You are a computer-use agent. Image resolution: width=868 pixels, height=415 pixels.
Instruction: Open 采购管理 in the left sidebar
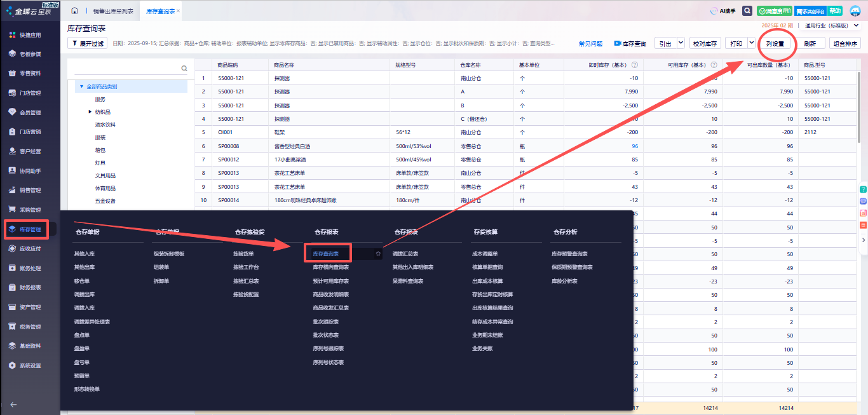[30, 210]
